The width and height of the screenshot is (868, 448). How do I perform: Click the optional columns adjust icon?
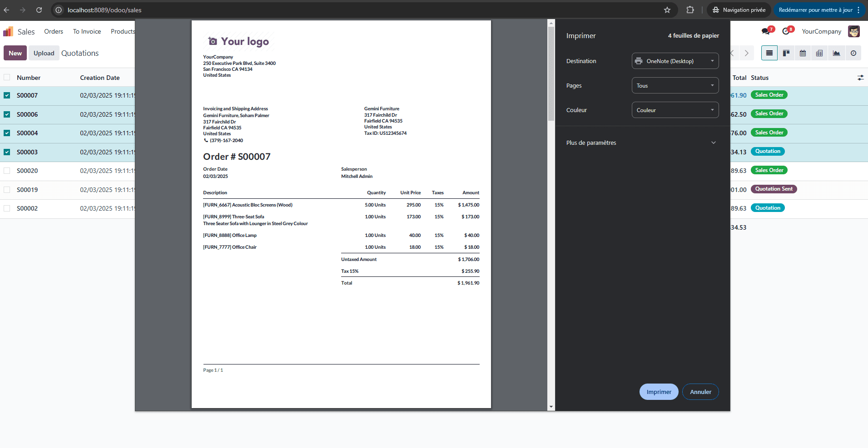point(860,78)
